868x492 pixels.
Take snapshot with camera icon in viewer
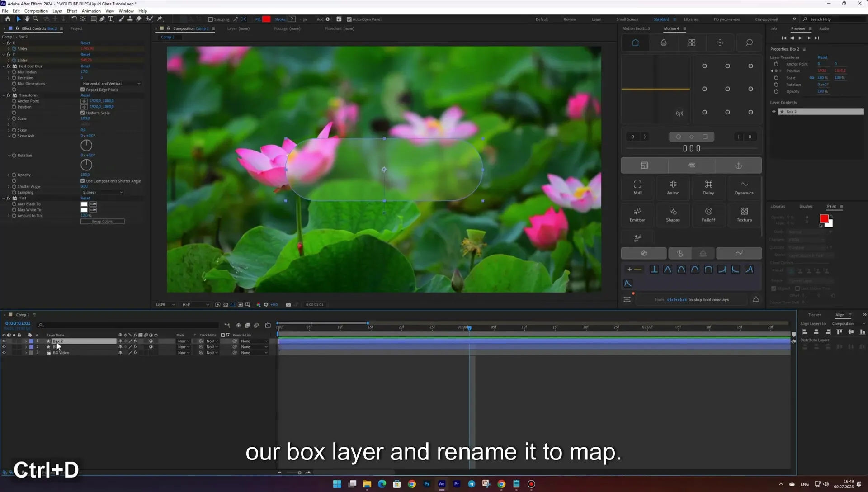coord(288,305)
